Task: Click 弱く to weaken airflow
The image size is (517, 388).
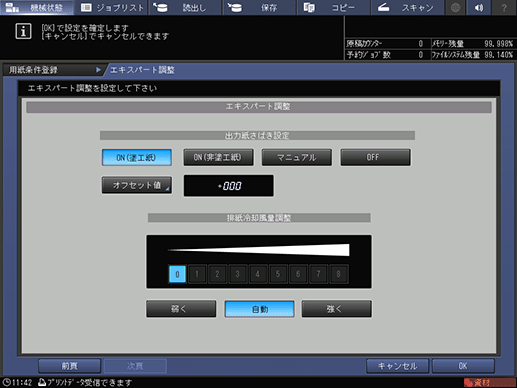Action: point(181,309)
